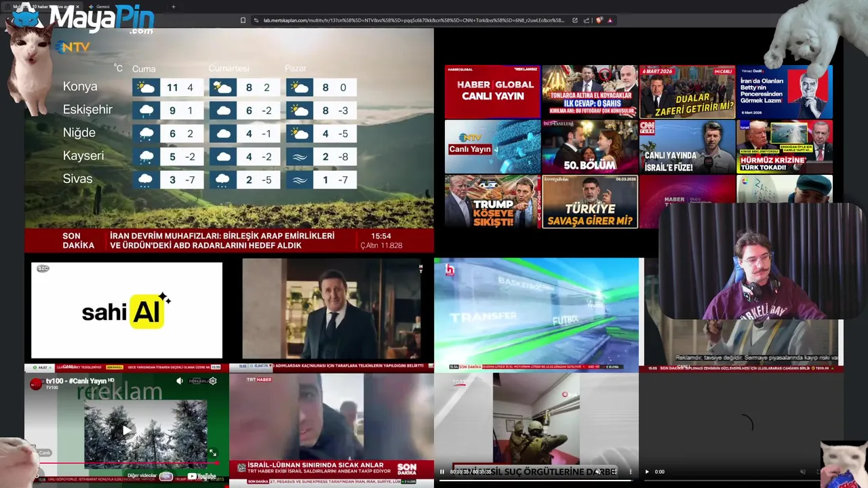Screen dimensions: 868x488
Task: Click the TGRT video mute icon
Action: coord(597,472)
